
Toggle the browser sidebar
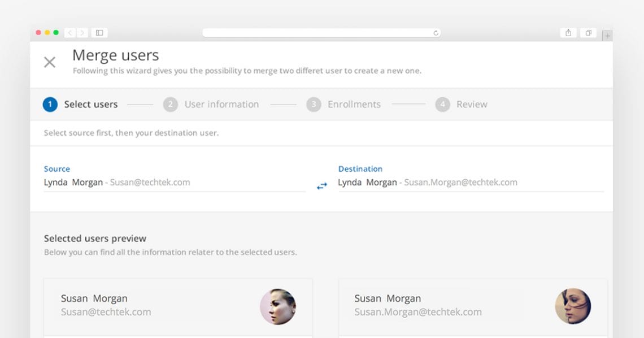99,33
